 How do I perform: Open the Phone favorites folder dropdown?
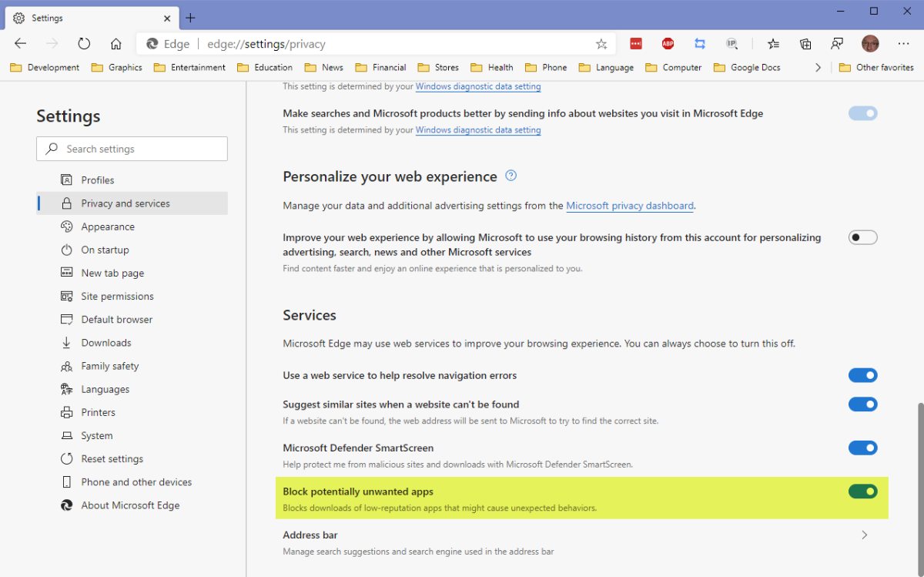[x=545, y=67]
